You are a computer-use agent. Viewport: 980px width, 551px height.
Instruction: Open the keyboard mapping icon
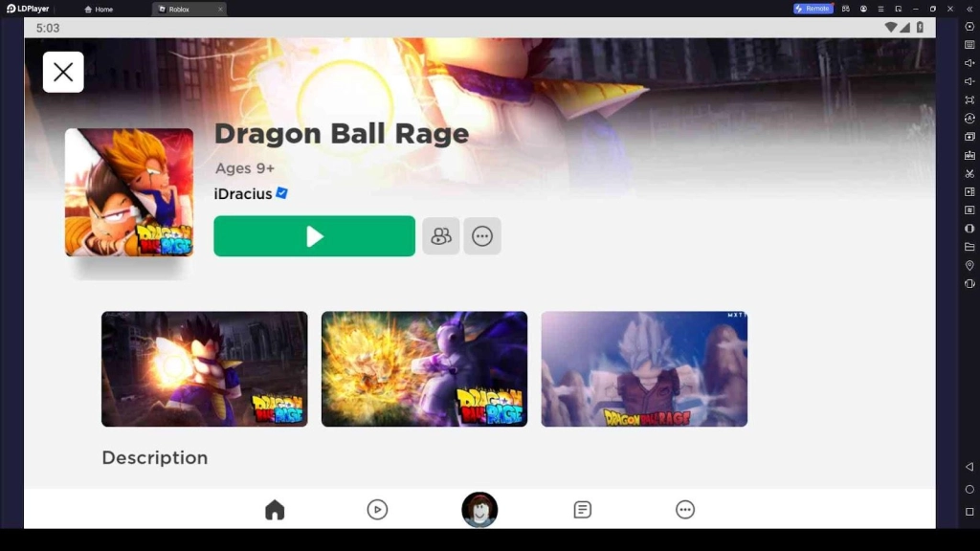969,45
